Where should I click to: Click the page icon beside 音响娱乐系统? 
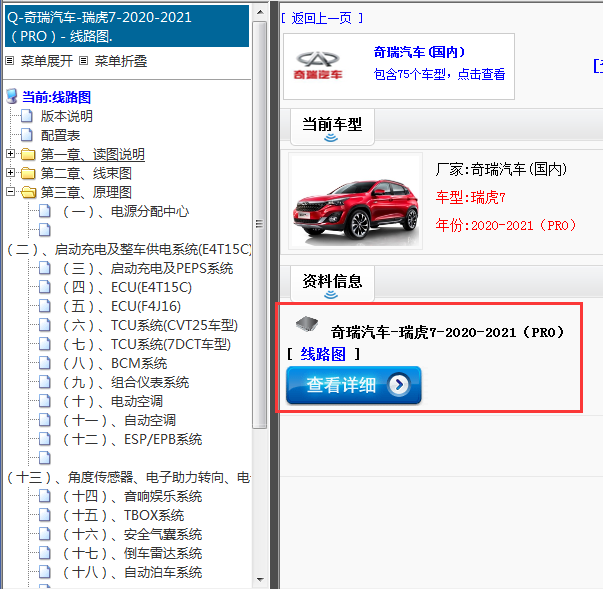click(45, 496)
